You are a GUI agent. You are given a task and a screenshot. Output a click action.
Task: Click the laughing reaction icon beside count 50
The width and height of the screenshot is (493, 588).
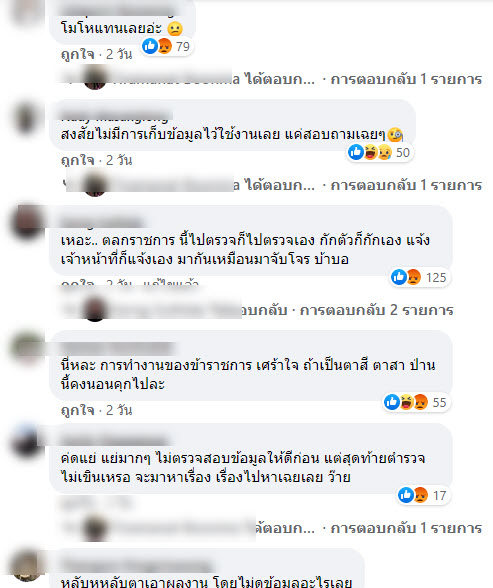tap(370, 152)
